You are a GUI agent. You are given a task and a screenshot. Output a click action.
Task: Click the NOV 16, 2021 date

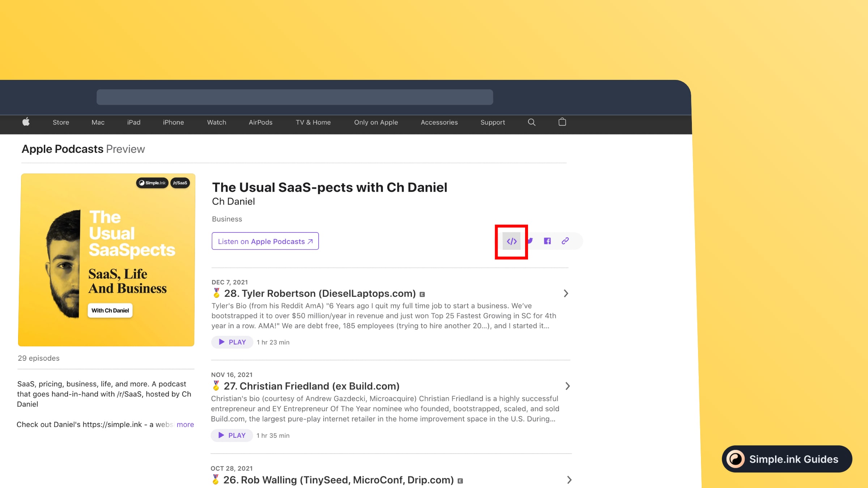click(x=232, y=375)
